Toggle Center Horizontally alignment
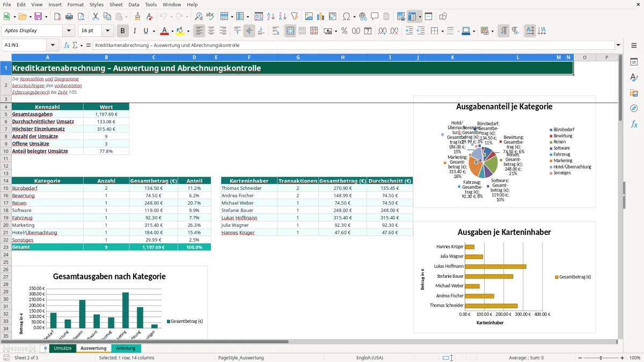This screenshot has height=362, width=644. click(x=211, y=31)
